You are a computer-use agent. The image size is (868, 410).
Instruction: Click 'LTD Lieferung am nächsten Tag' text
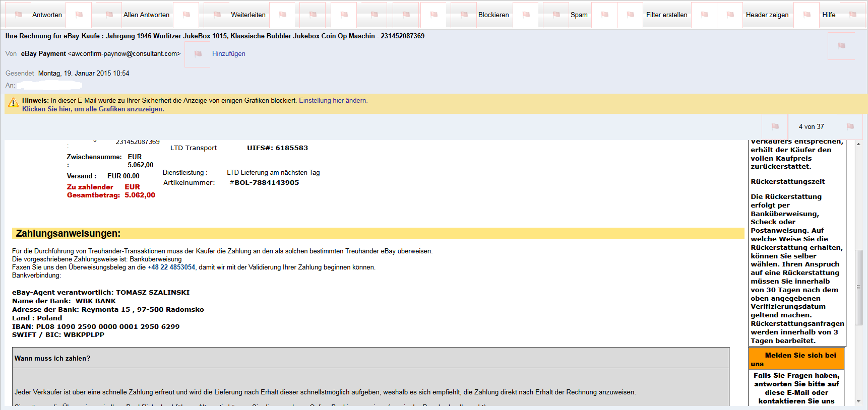[x=273, y=173]
